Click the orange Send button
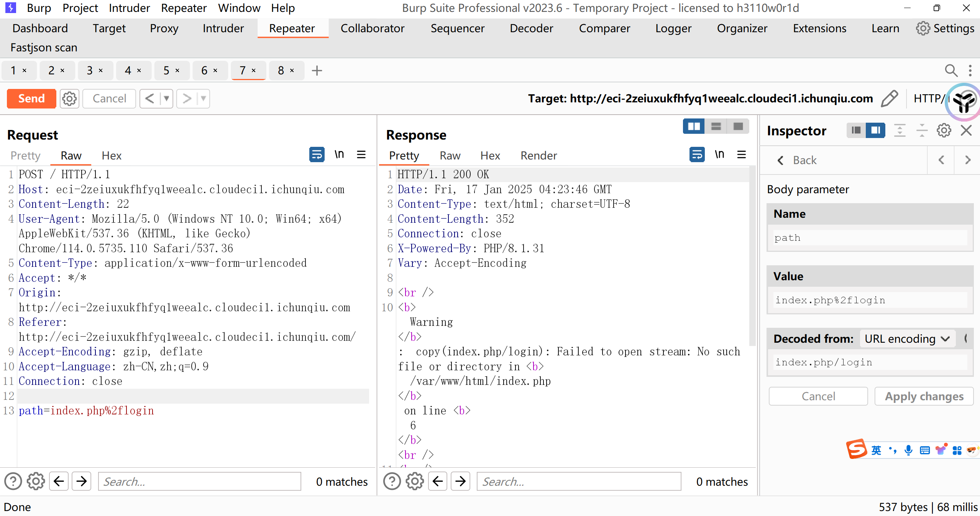The image size is (980, 516). click(31, 99)
